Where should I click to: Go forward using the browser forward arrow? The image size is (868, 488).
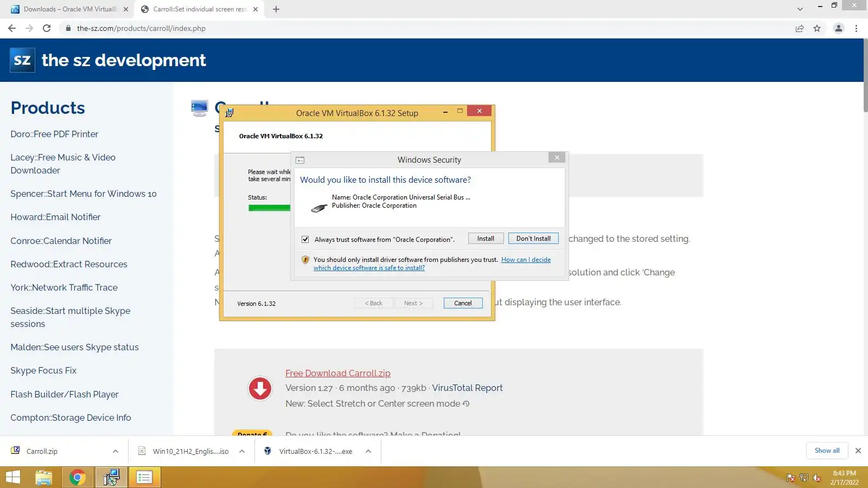[29, 28]
